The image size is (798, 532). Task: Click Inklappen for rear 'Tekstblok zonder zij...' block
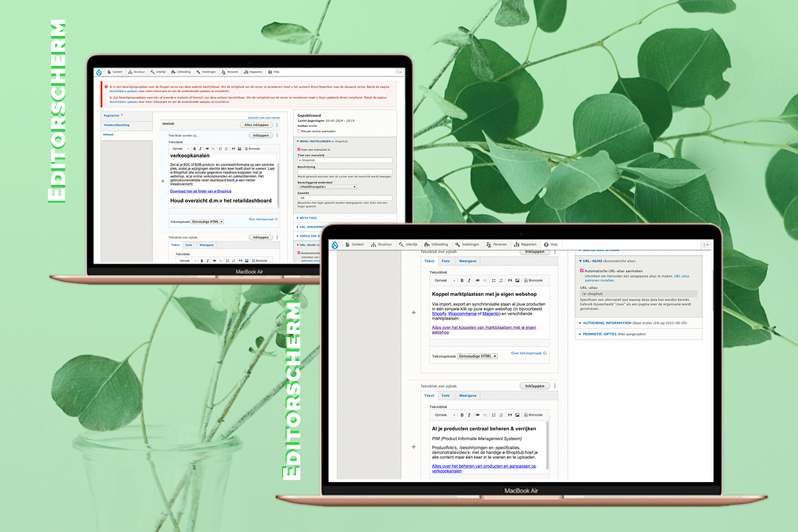[x=260, y=135]
